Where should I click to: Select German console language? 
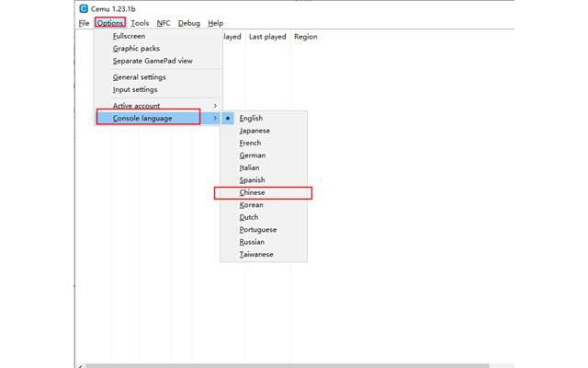tap(264, 155)
